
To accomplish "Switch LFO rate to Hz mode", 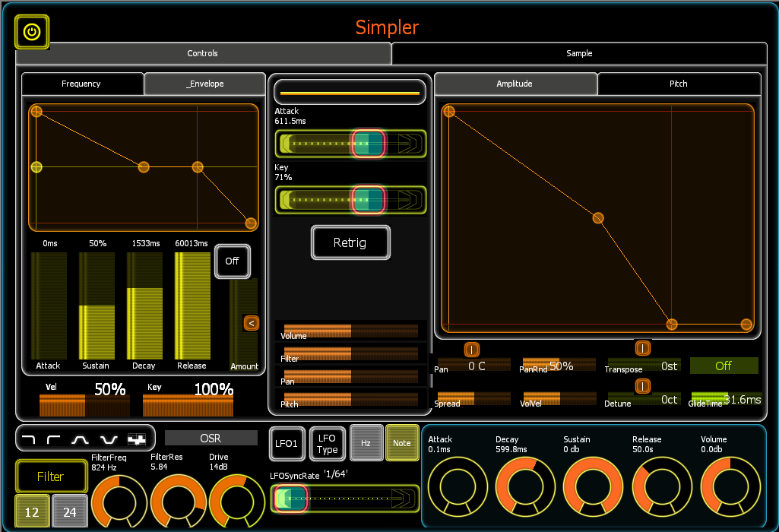I will click(x=366, y=443).
